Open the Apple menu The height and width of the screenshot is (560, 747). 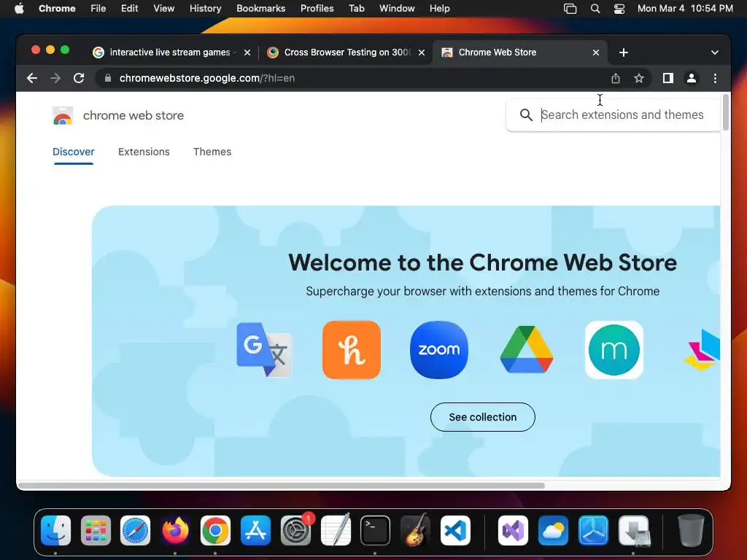click(x=19, y=9)
